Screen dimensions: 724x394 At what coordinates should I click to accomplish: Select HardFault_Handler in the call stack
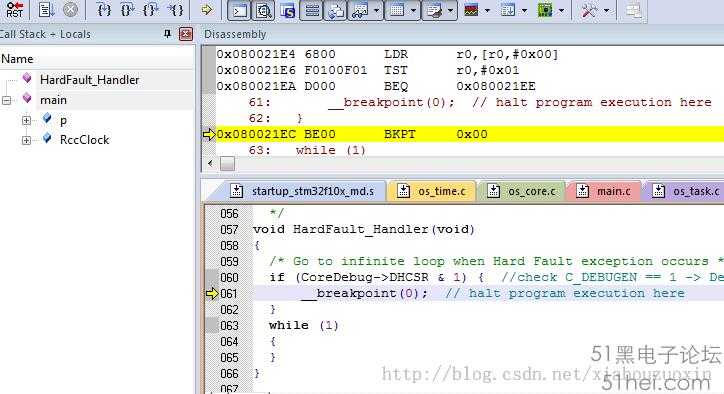90,80
